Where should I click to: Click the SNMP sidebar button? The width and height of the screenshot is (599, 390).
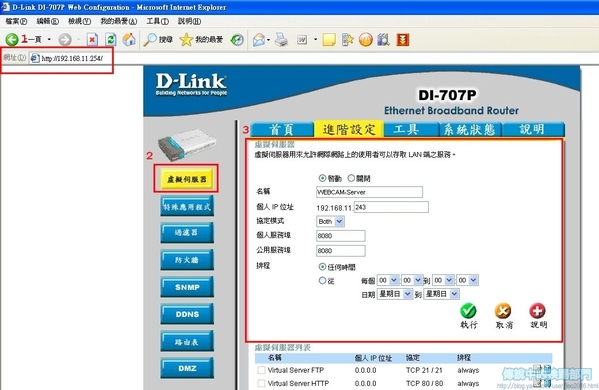(x=187, y=287)
